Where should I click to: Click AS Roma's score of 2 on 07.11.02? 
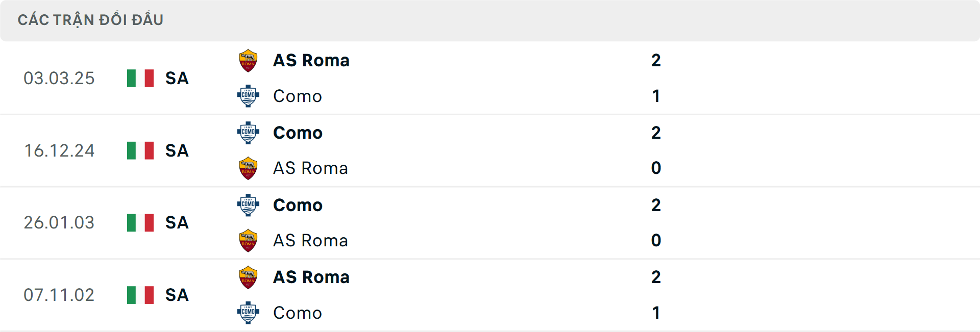click(656, 277)
